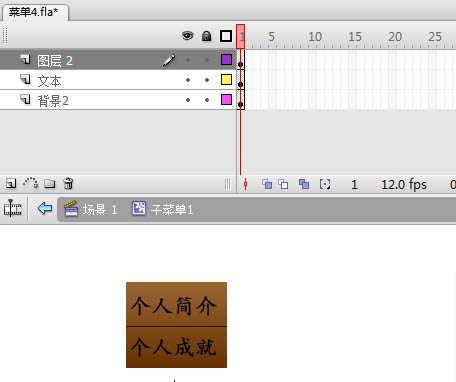Screen dimensions: 456x382
Task: Click frame 5 on the timeline ruler
Action: (x=272, y=37)
